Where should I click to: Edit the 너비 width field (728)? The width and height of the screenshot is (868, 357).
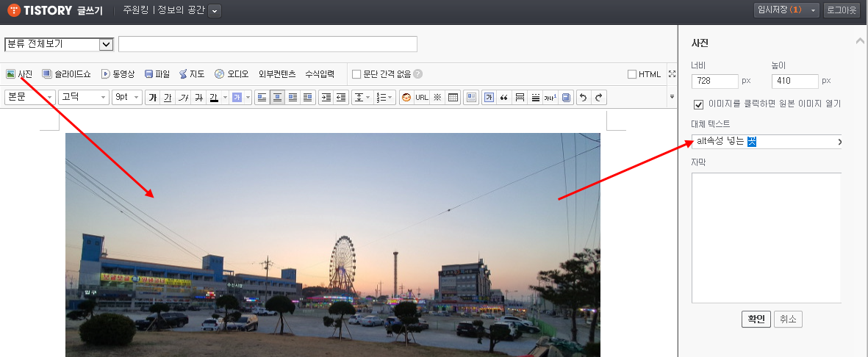(x=715, y=81)
